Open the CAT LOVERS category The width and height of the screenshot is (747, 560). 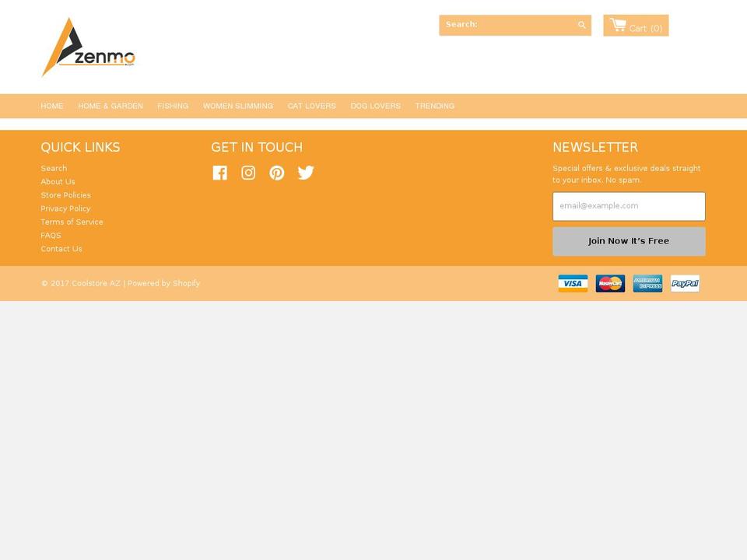311,106
